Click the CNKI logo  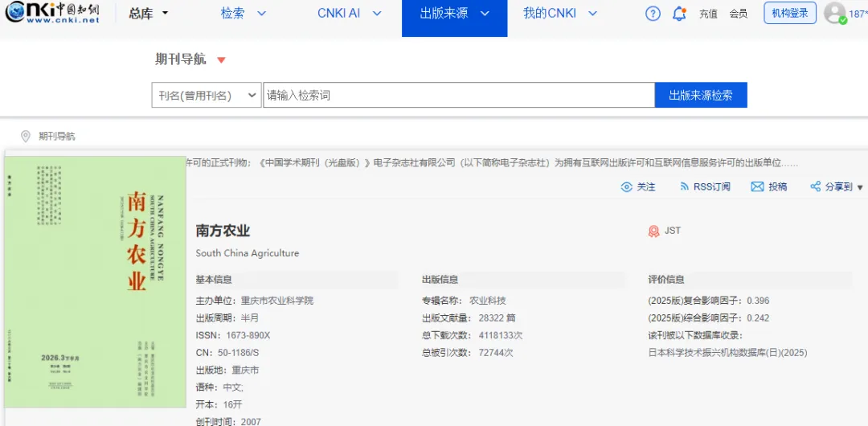click(x=52, y=13)
